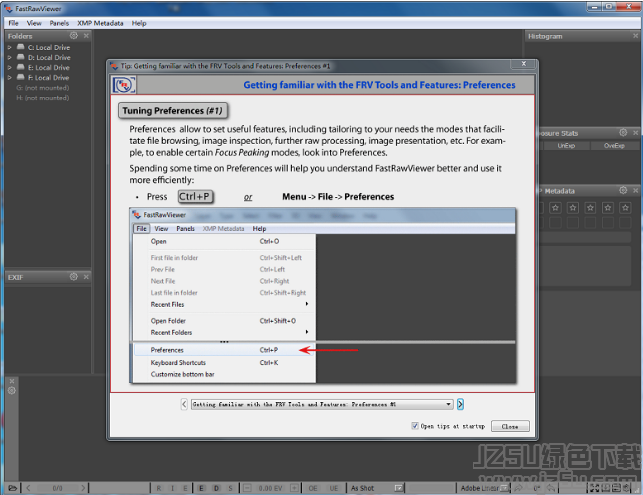Screen dimensions: 643x495
Task: Click the 0/0 file counter
Action: coord(57,488)
